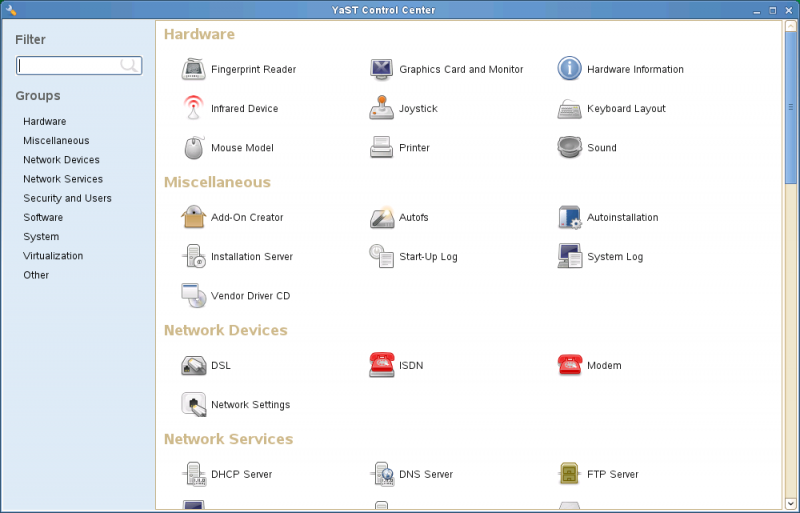Select Security and Users group
This screenshot has width=800, height=513.
67,198
